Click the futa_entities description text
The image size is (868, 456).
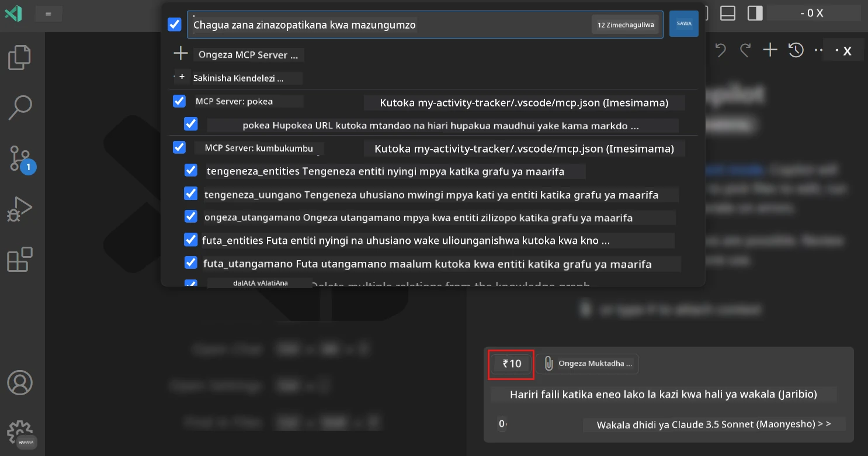pyautogui.click(x=438, y=240)
